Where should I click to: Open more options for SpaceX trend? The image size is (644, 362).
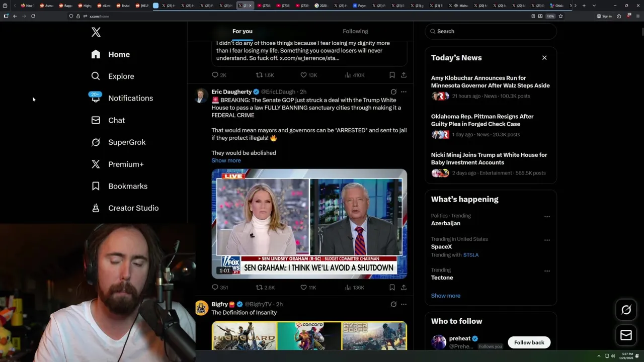[547, 240]
